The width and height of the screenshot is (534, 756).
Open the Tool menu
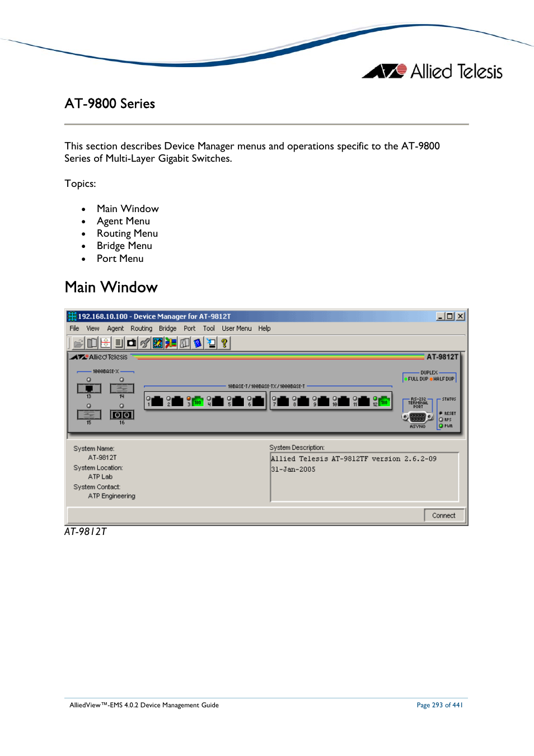(x=209, y=328)
